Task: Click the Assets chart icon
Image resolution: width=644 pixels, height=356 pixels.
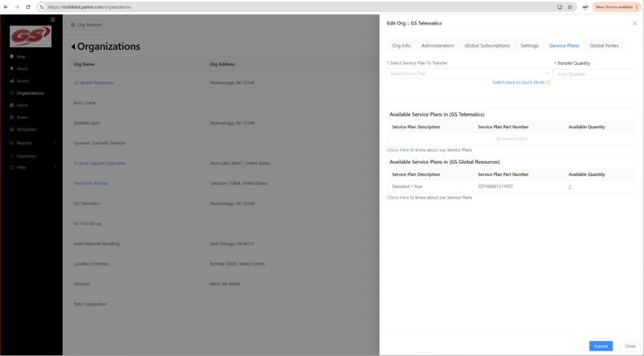Action: (12, 81)
